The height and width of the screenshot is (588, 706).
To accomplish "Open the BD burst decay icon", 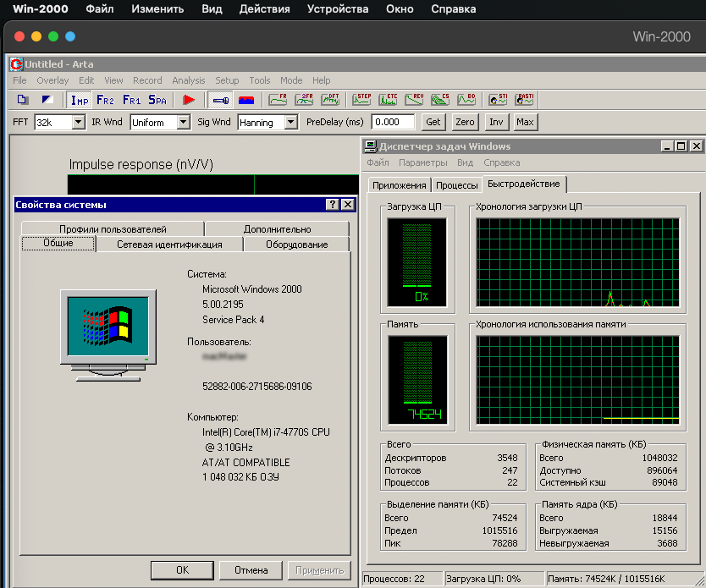I will point(466,100).
